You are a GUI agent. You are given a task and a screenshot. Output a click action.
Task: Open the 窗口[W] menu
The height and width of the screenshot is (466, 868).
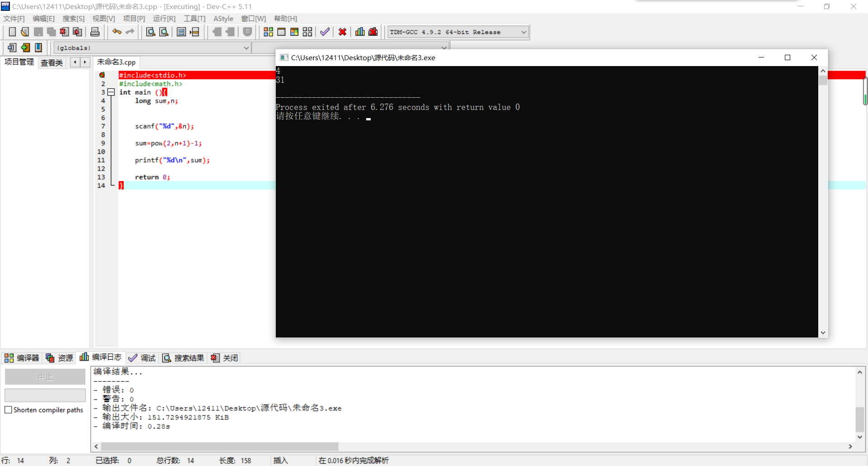(x=254, y=19)
